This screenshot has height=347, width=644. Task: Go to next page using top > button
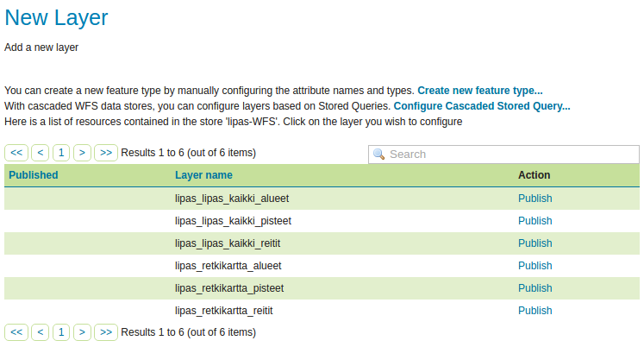click(x=82, y=153)
